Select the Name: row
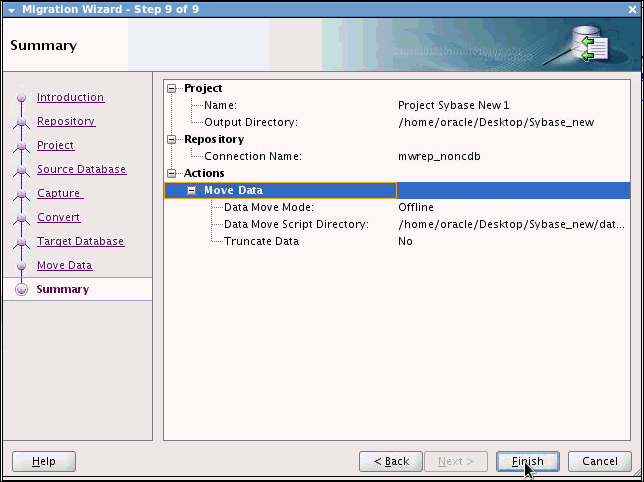The image size is (644, 482). coord(397,106)
